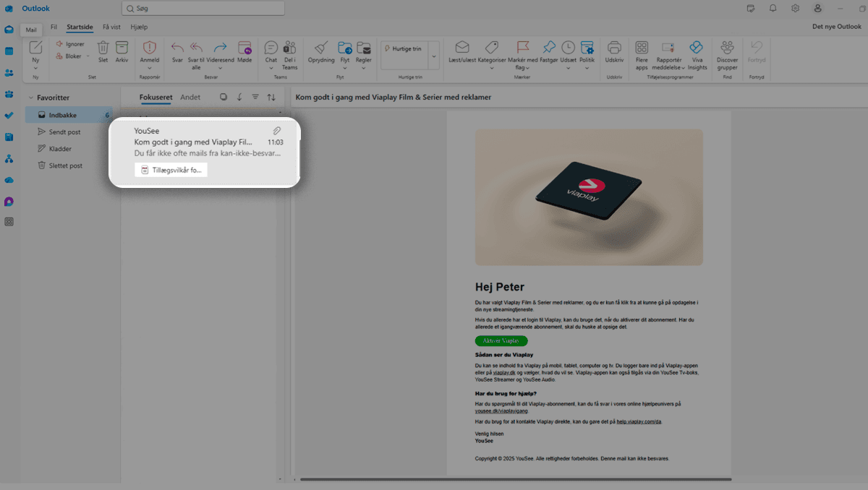
Task: Click the Politik icon
Action: [x=587, y=48]
